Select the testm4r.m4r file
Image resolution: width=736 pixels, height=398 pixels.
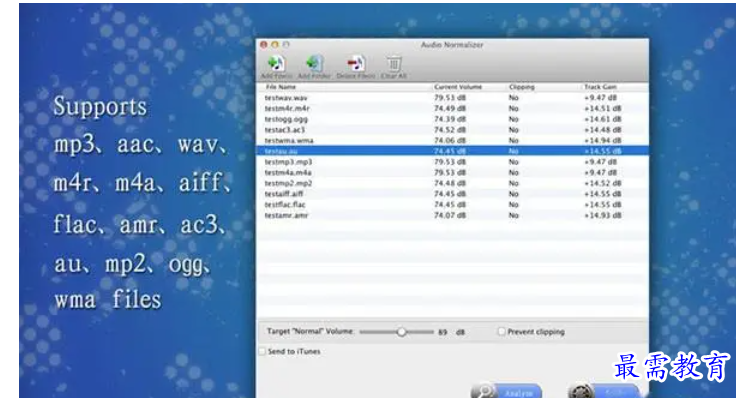click(x=287, y=108)
